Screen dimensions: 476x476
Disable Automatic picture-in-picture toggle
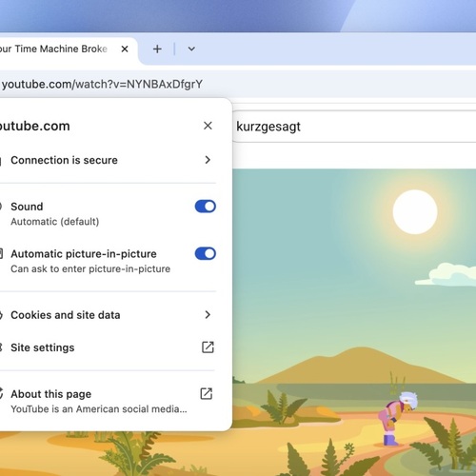206,253
